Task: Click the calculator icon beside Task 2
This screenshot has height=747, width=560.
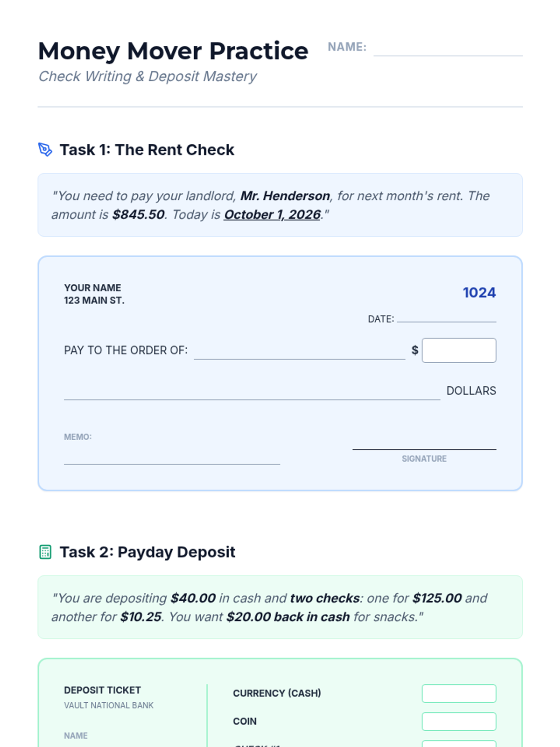Action: coord(45,552)
